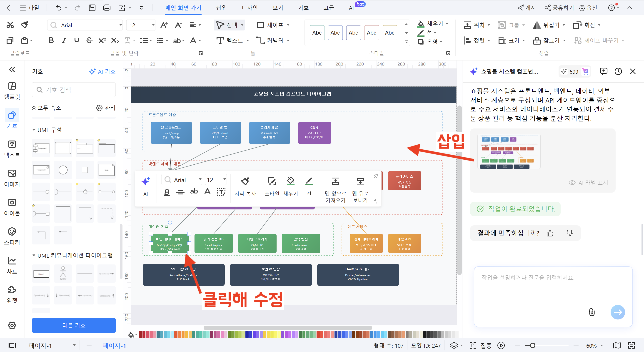Switch to the 디자인 ribbon tab
The image size is (644, 352).
tap(250, 8)
